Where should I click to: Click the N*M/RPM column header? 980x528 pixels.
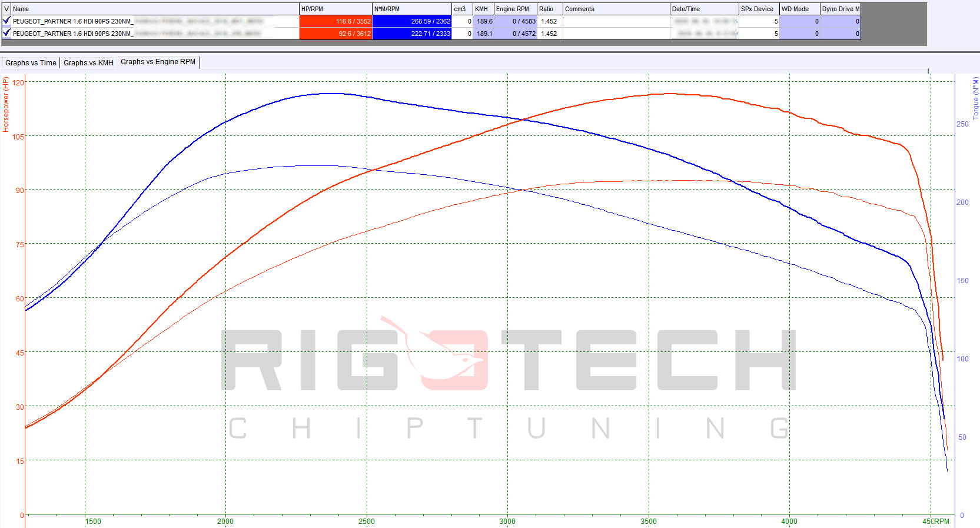(412, 9)
